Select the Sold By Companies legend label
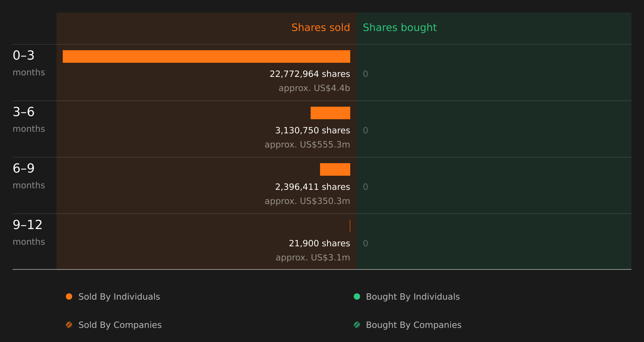Screen dimensions: 644x342 pos(120,325)
